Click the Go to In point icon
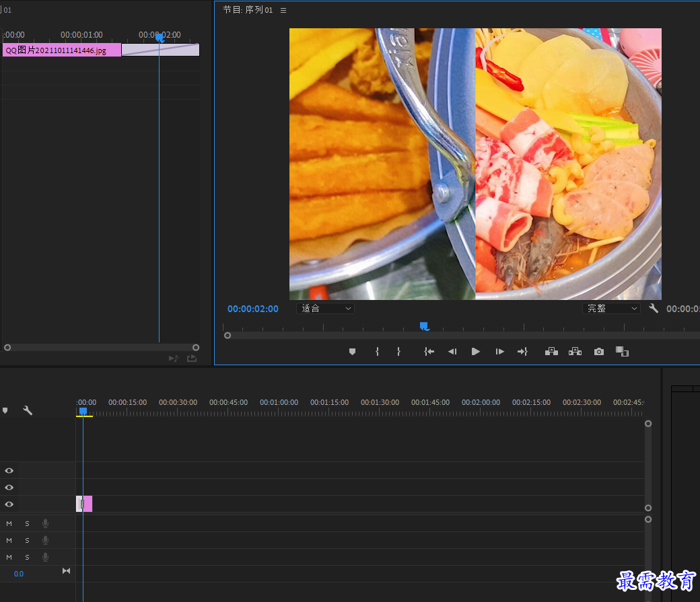 tap(429, 352)
